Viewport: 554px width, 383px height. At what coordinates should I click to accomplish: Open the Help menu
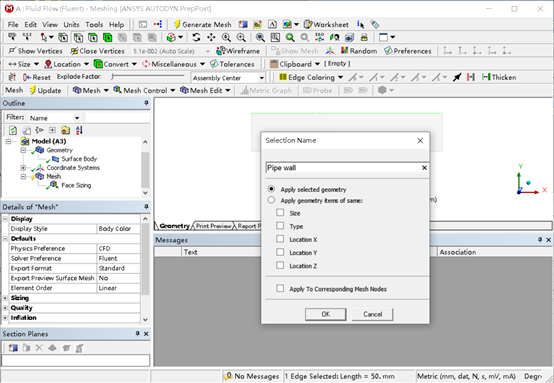click(x=116, y=24)
